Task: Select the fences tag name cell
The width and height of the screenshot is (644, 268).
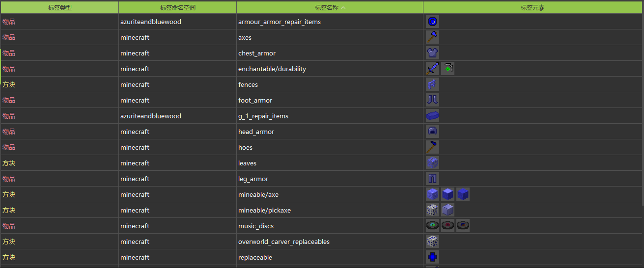Action: (330, 84)
